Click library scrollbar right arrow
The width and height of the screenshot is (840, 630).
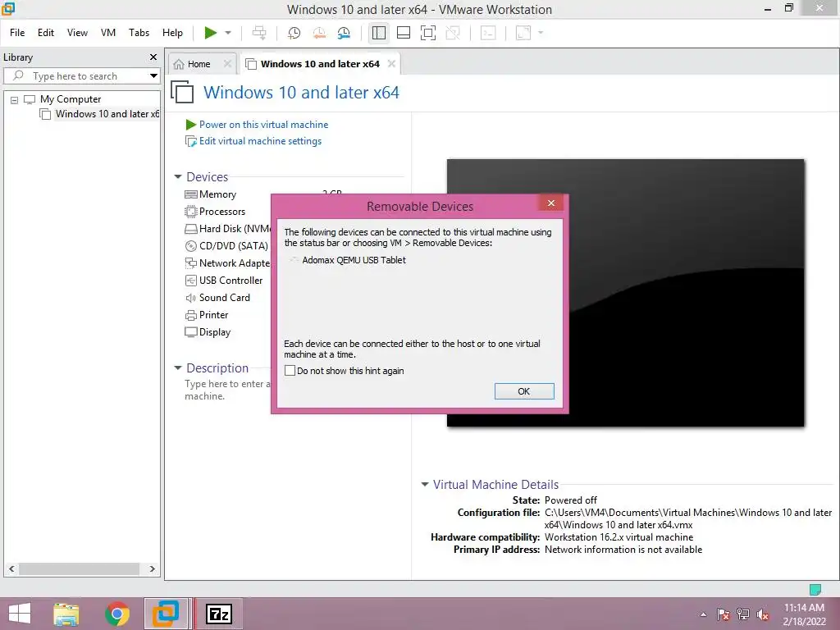(152, 569)
